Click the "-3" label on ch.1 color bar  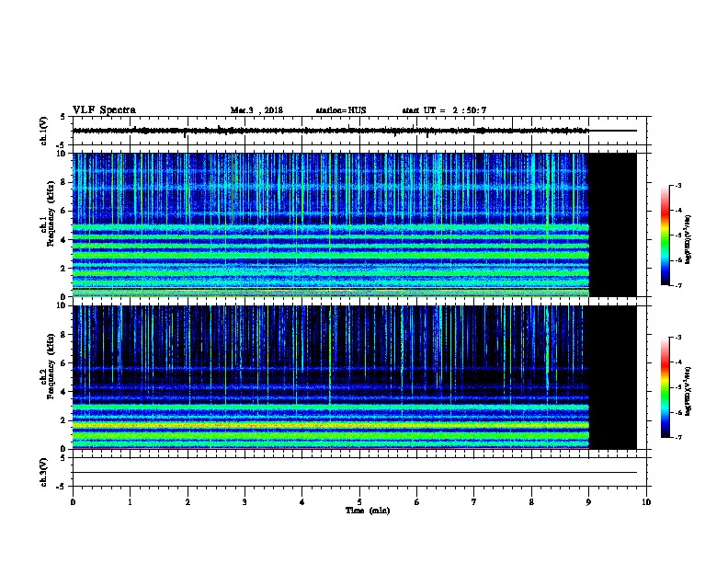click(677, 186)
